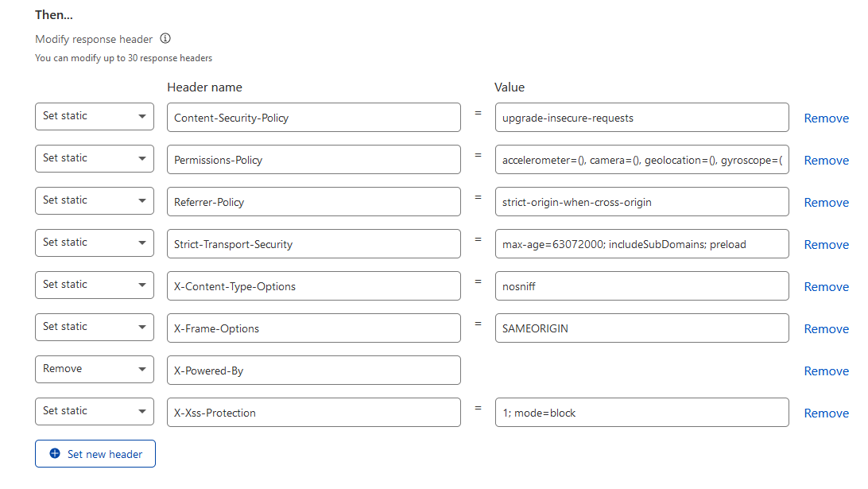Click the plus icon in Set new header

[x=55, y=454]
